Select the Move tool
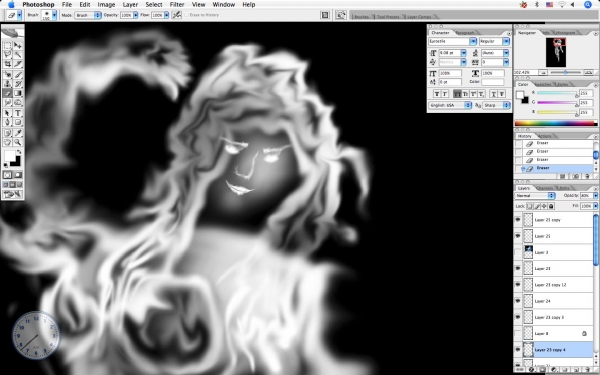 pos(18,46)
